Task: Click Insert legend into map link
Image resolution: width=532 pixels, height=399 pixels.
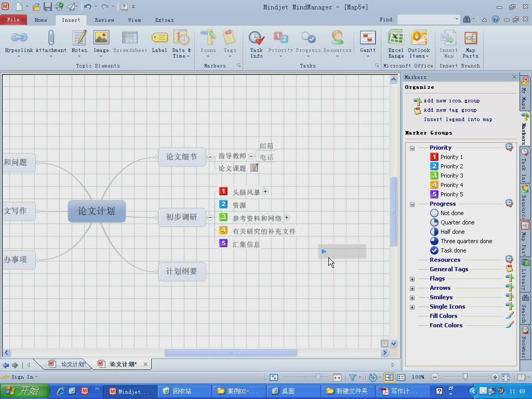Action: coord(458,119)
